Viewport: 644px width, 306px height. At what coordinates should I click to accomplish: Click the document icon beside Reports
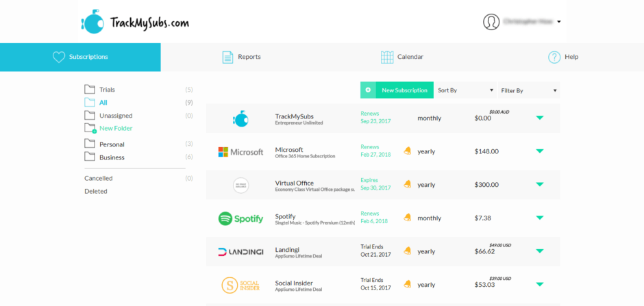pos(227,57)
